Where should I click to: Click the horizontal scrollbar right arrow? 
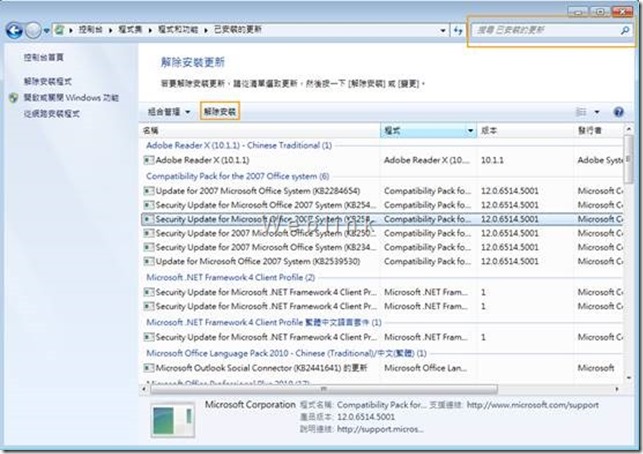coord(617,389)
